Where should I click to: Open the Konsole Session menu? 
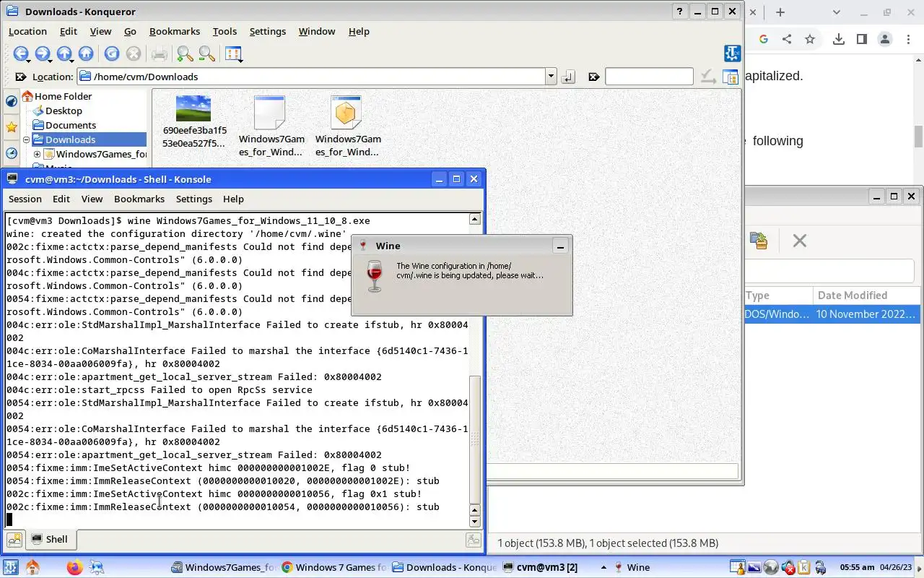coord(25,199)
